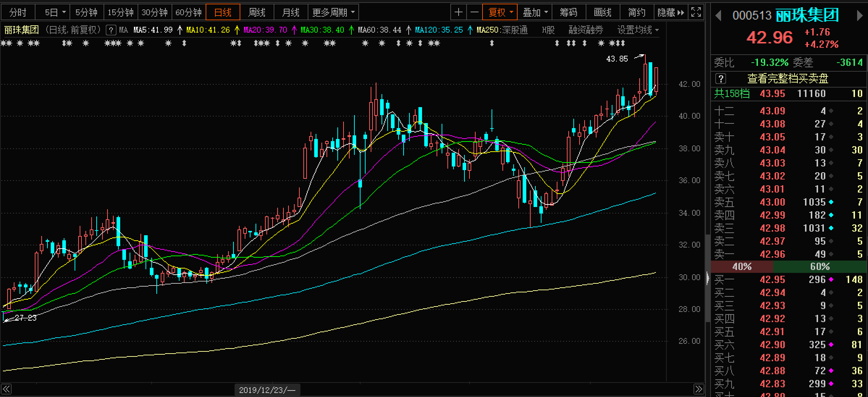Switch to 15分钟 chart tab
This screenshot has width=868, height=397.
coord(121,12)
